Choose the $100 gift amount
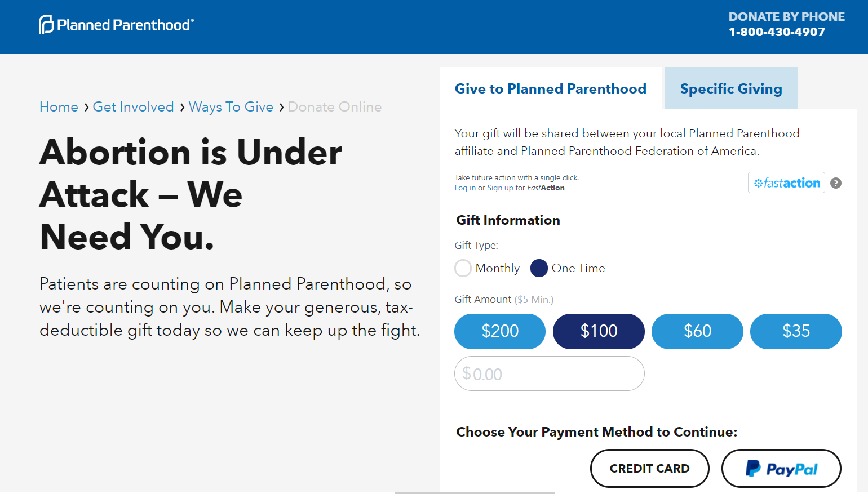Screen dimensions: 868x494 coord(599,331)
